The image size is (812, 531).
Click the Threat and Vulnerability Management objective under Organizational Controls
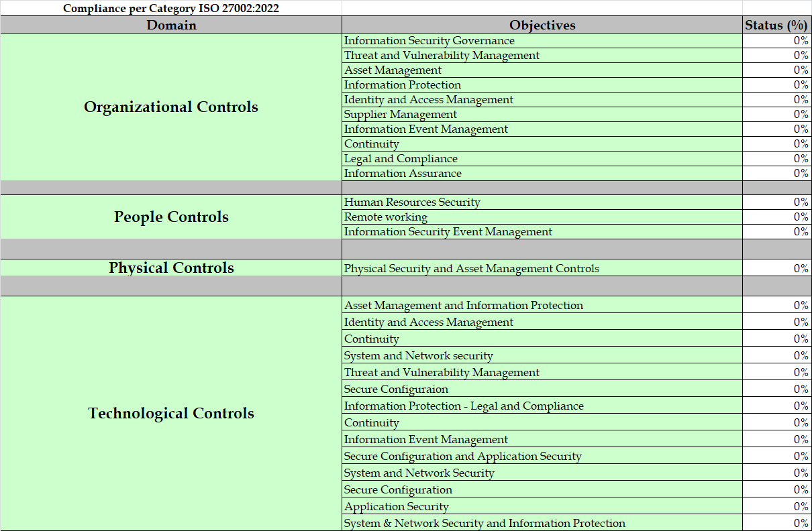point(441,55)
